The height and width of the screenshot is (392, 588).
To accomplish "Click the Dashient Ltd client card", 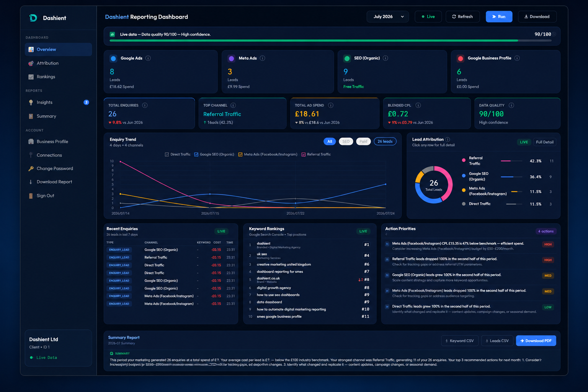I will tap(58, 348).
